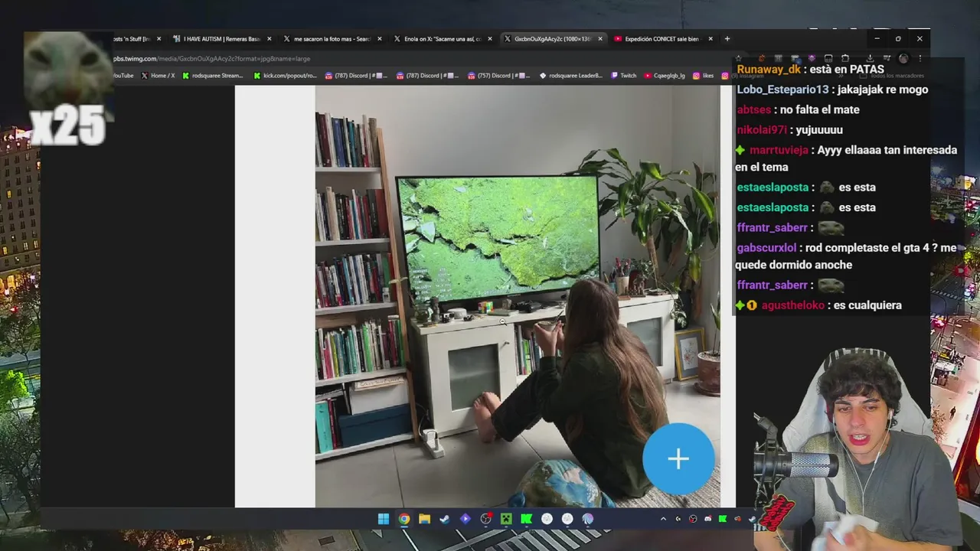Open the green Kick app in the taskbar
980x551 pixels.
click(527, 519)
